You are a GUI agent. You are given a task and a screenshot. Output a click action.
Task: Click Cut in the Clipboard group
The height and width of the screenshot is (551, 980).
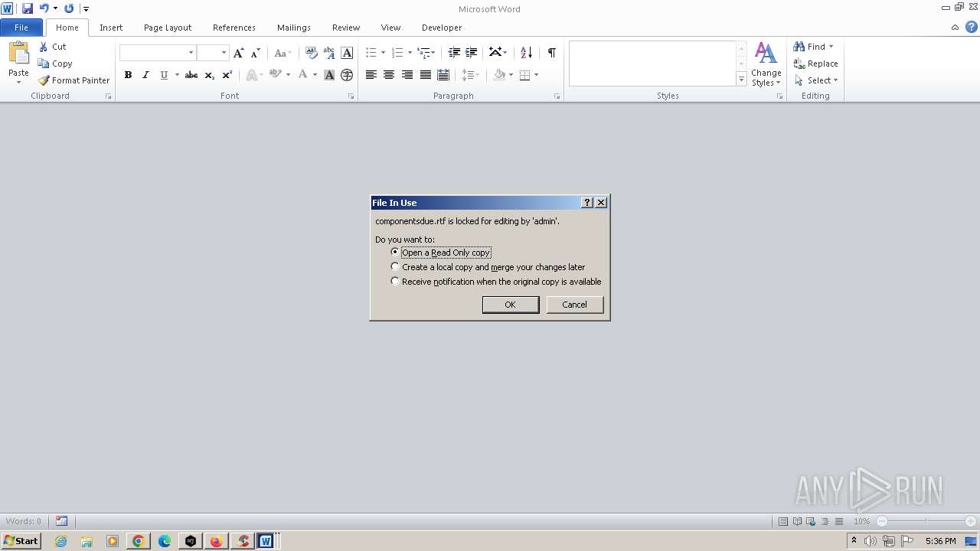(53, 47)
